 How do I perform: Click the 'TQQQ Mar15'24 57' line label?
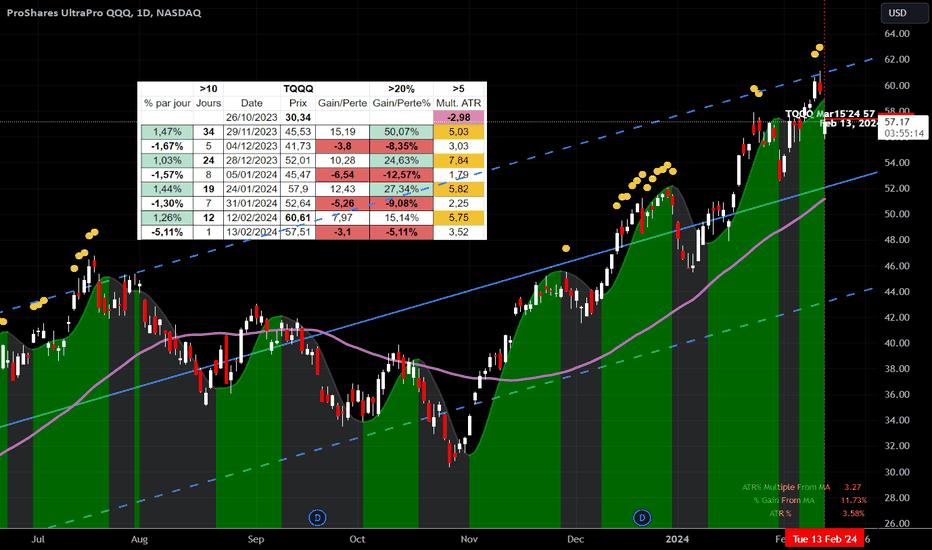coord(830,114)
